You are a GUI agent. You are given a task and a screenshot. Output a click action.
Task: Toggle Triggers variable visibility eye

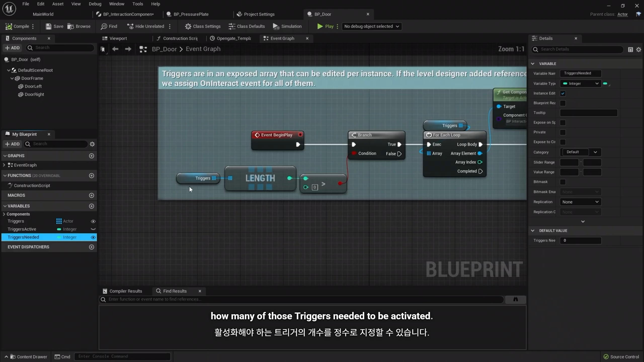pos(93,221)
